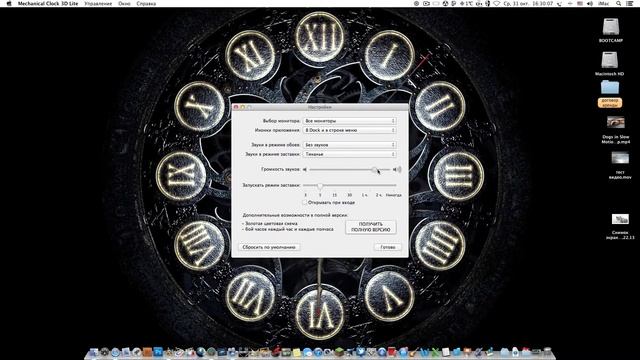Click the Готово button
This screenshot has height=360, width=640.
[x=387, y=247]
